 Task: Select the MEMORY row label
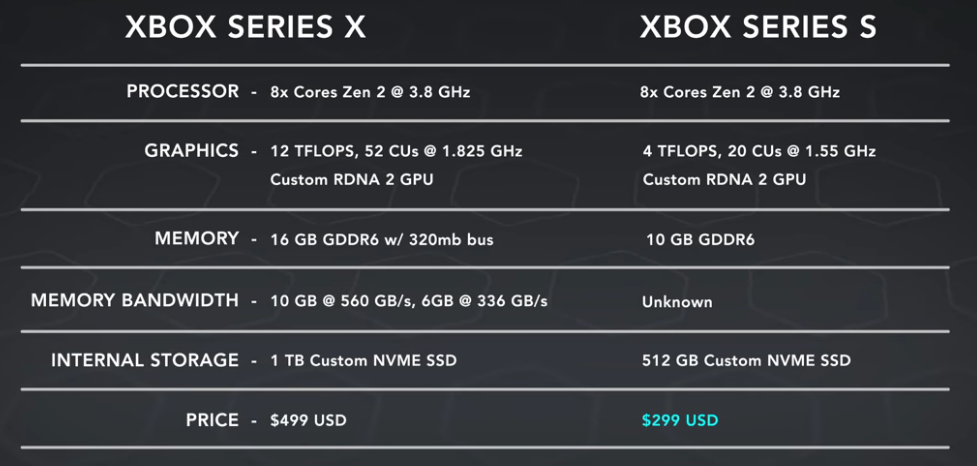pos(197,239)
